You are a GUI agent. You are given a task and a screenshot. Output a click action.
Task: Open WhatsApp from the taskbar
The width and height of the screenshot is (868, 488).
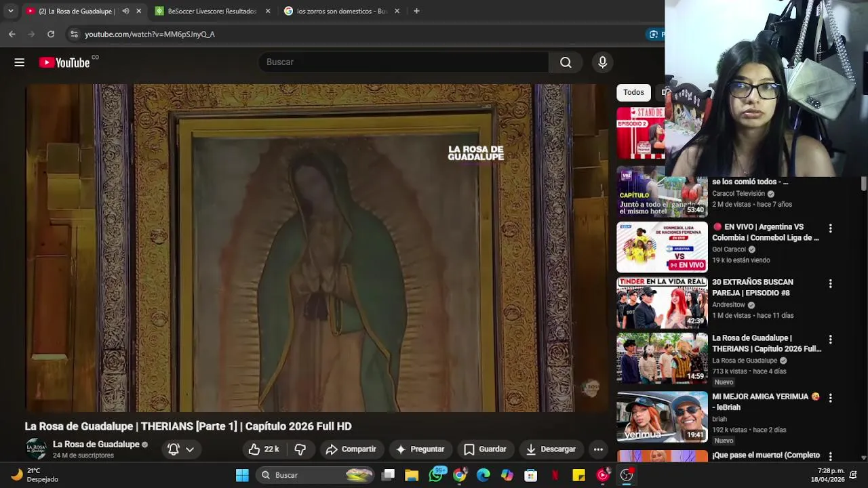(436, 475)
